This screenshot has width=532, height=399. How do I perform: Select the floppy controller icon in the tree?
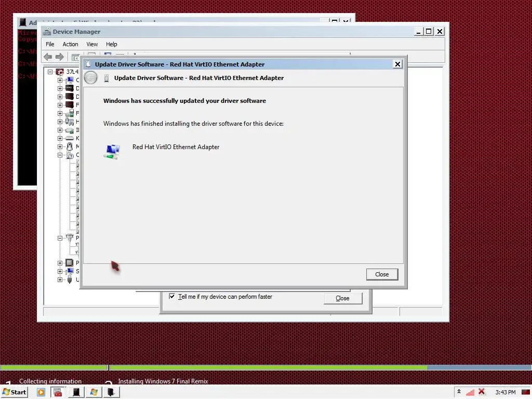(x=70, y=113)
